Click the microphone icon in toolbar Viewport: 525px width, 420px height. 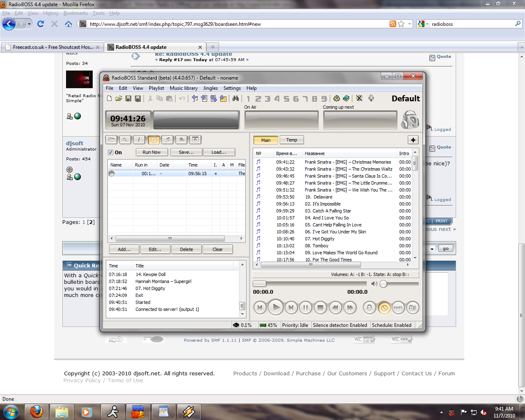pos(371,98)
